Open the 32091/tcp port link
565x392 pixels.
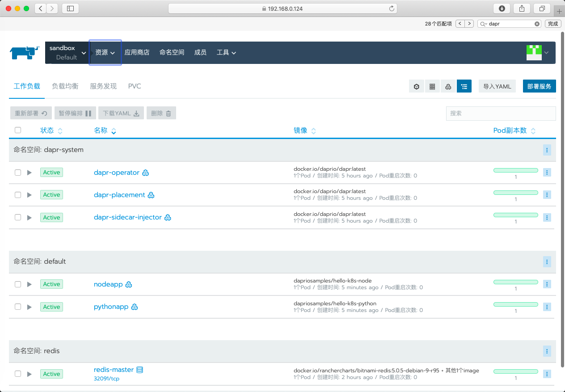[x=106, y=379]
